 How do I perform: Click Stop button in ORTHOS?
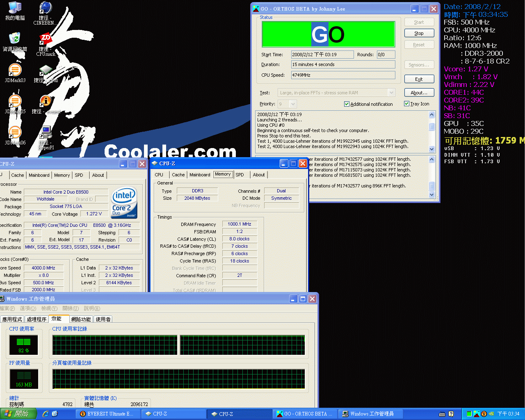click(x=419, y=33)
